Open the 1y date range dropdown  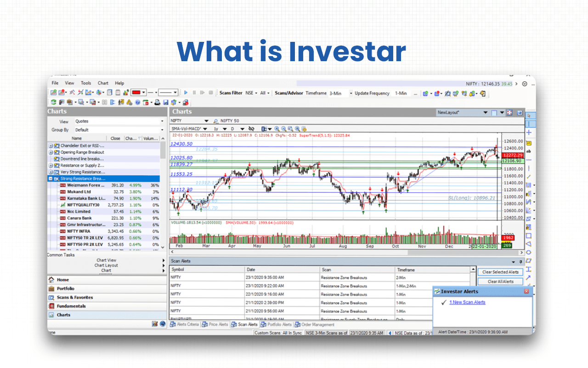point(225,128)
